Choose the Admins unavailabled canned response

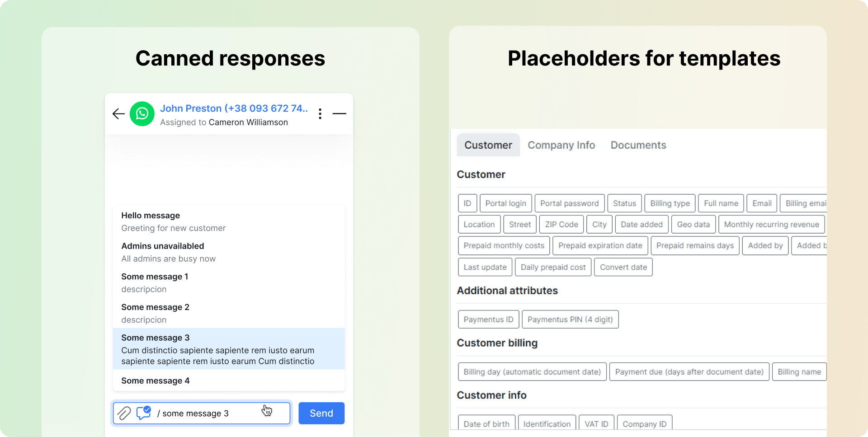click(229, 252)
